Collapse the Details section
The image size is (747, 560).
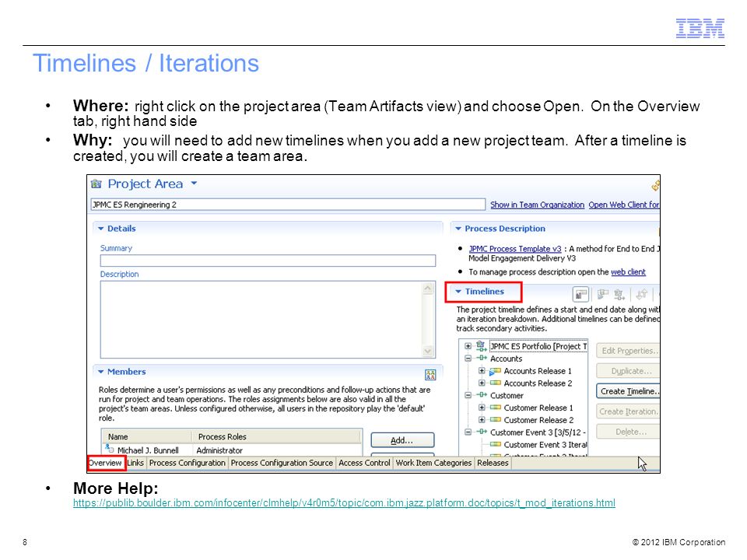101,229
